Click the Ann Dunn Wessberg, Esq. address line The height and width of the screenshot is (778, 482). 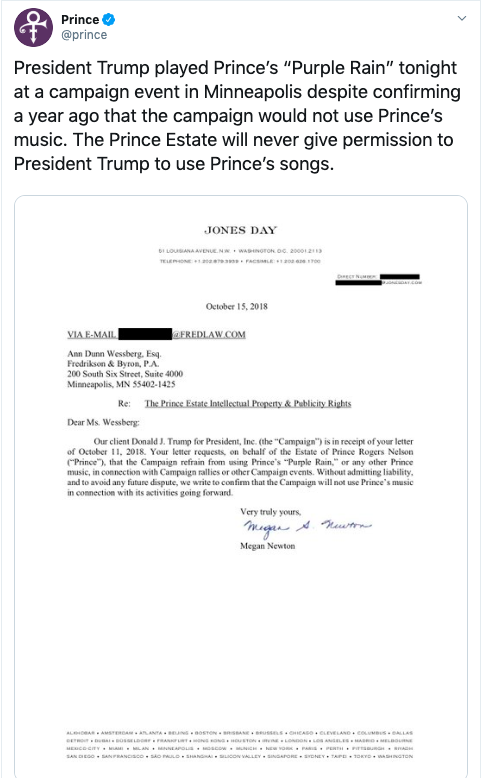[114, 354]
